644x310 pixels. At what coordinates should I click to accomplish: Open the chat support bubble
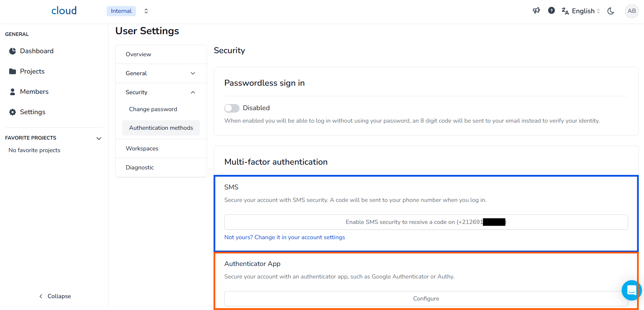(631, 290)
